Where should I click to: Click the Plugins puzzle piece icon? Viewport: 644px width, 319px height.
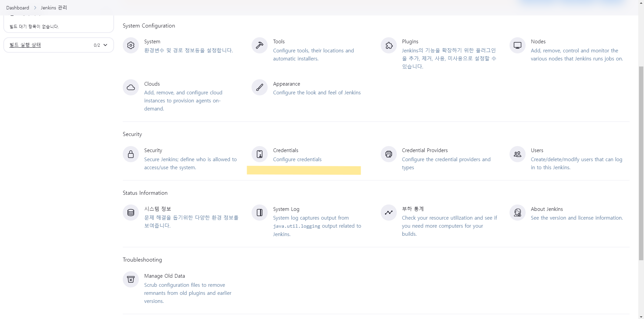coord(389,45)
